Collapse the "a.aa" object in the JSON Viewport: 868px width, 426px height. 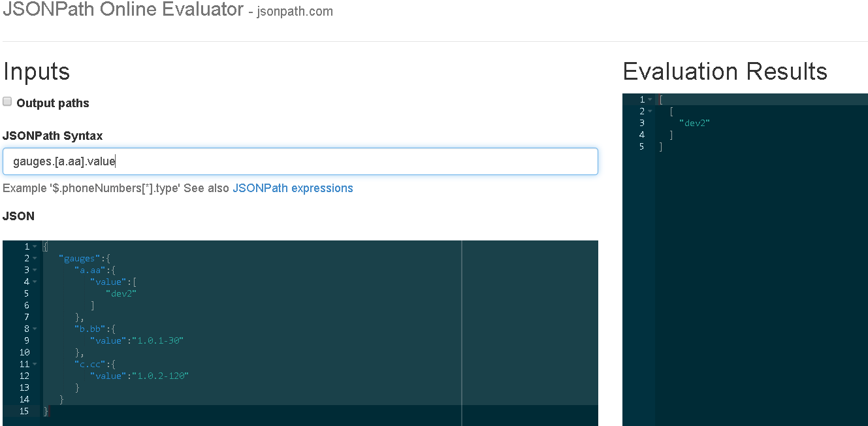pos(34,270)
